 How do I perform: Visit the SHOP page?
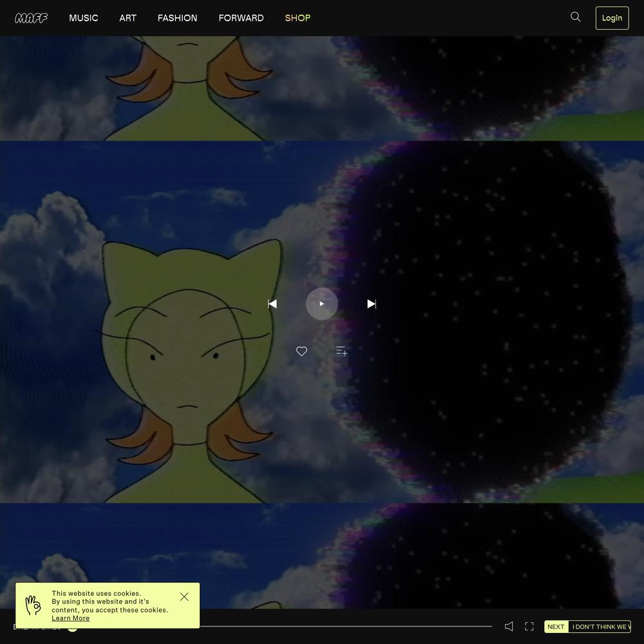[x=298, y=18]
